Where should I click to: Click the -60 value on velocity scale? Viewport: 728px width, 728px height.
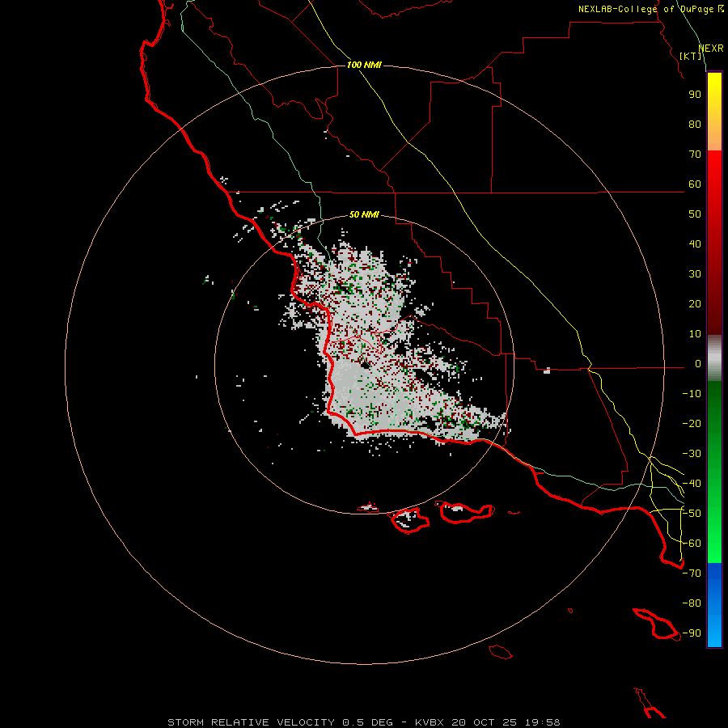pos(692,544)
